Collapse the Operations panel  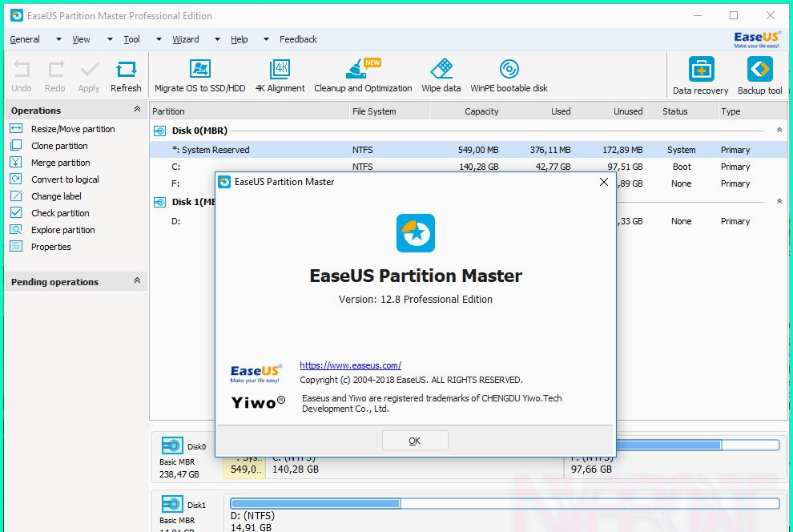point(137,109)
